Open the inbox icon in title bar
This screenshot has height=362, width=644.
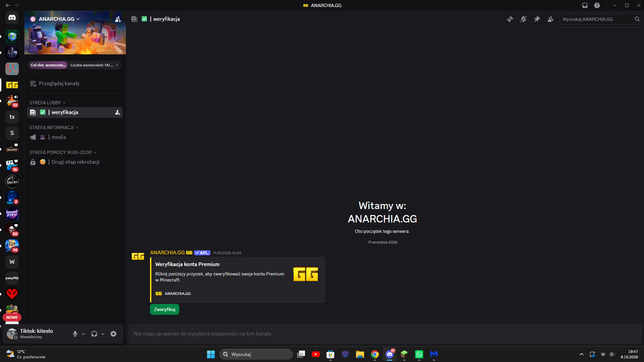(x=585, y=5)
